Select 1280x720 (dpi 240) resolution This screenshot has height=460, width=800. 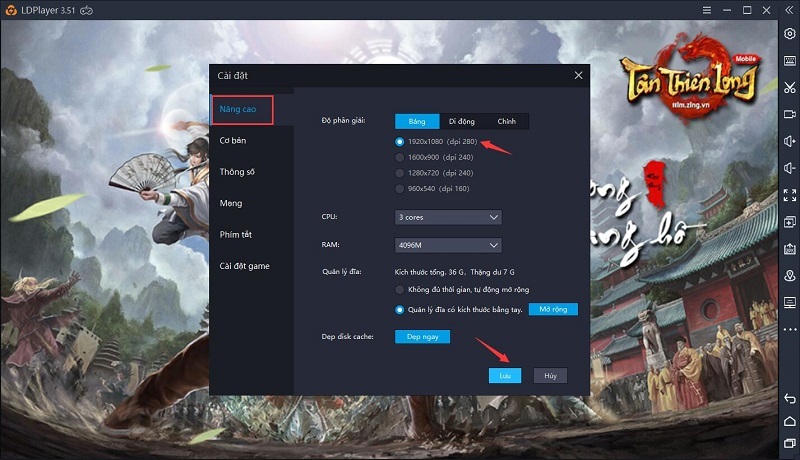pyautogui.click(x=435, y=173)
